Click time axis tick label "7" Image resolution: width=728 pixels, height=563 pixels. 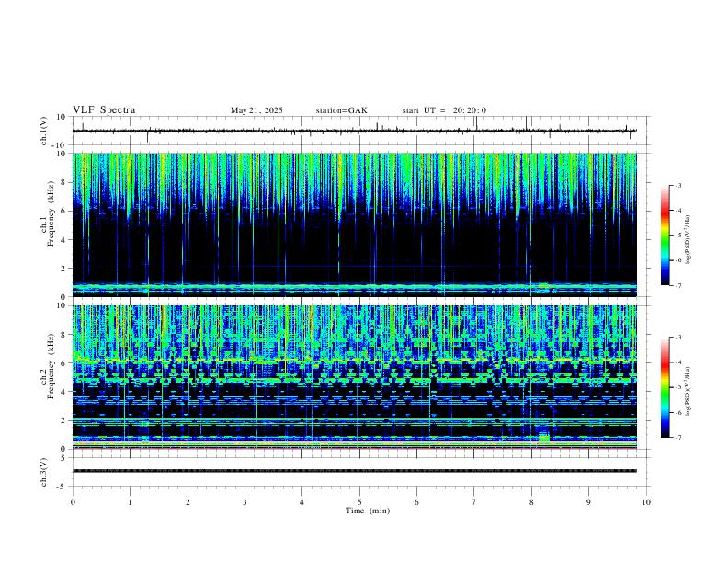click(474, 502)
